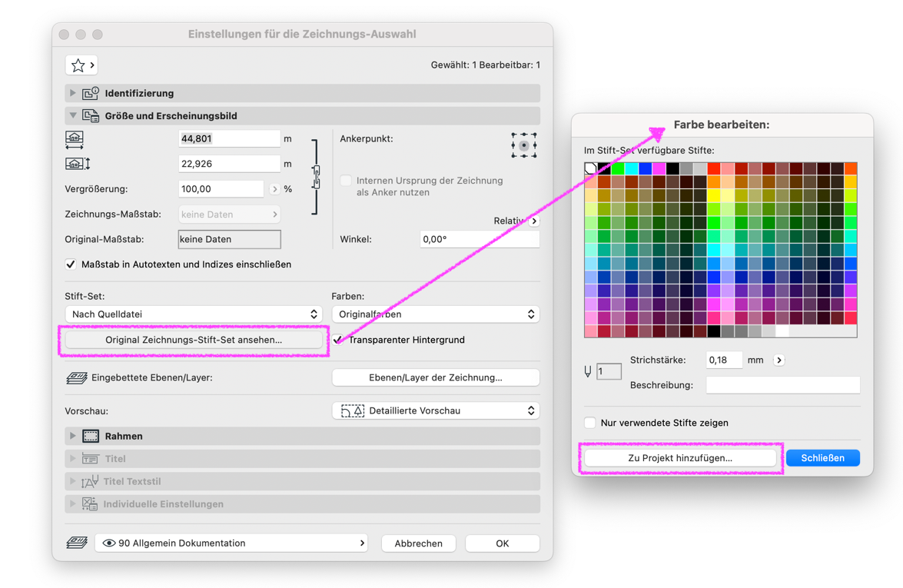Expand the Titel section triangle
The height and width of the screenshot is (588, 903).
[x=72, y=458]
